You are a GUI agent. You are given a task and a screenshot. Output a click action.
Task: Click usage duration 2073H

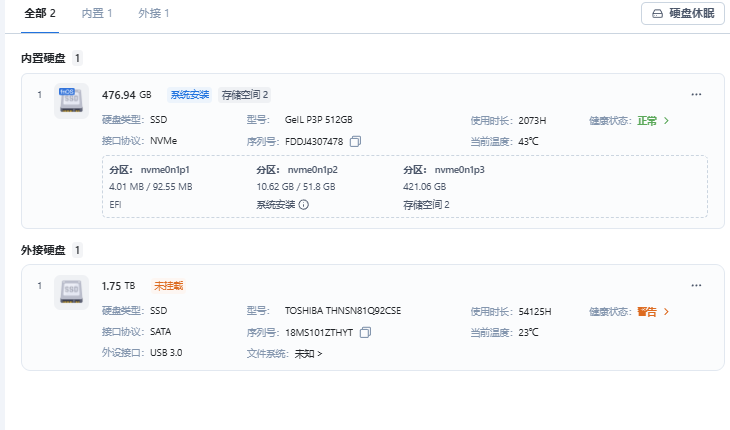(x=532, y=121)
